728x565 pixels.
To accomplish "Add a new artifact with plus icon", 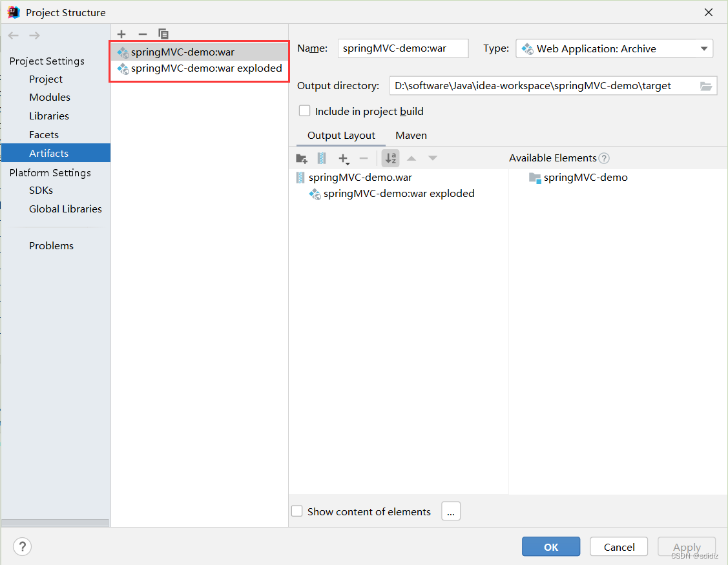I will pos(121,34).
